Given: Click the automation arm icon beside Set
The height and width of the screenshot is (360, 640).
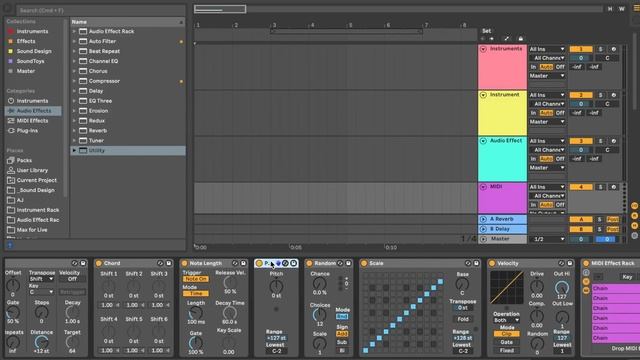Looking at the screenshot, I should [x=507, y=38].
